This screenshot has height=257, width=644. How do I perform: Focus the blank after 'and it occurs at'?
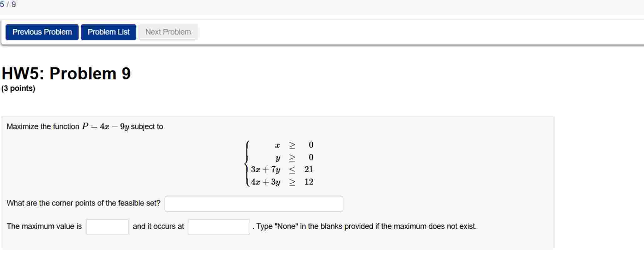pyautogui.click(x=218, y=226)
